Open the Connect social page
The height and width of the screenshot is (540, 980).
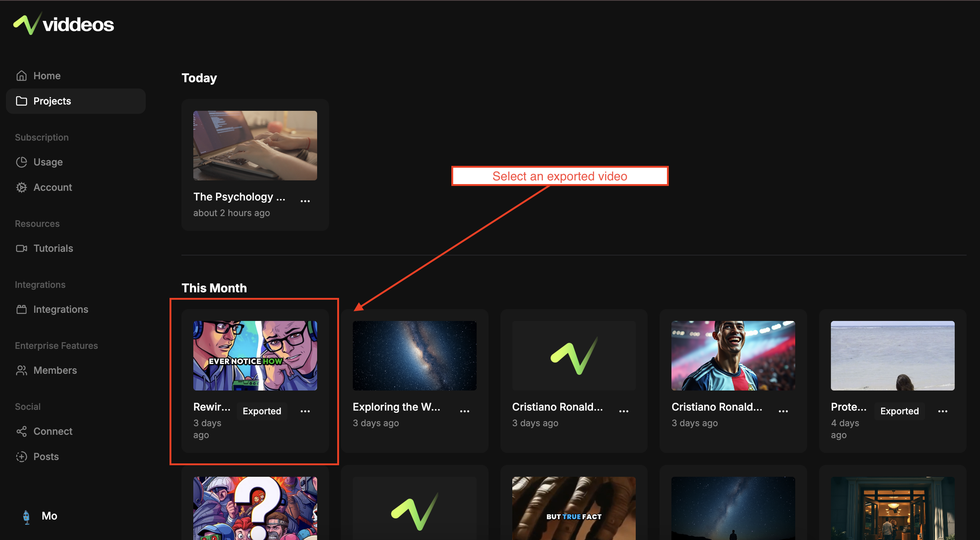(x=76, y=431)
